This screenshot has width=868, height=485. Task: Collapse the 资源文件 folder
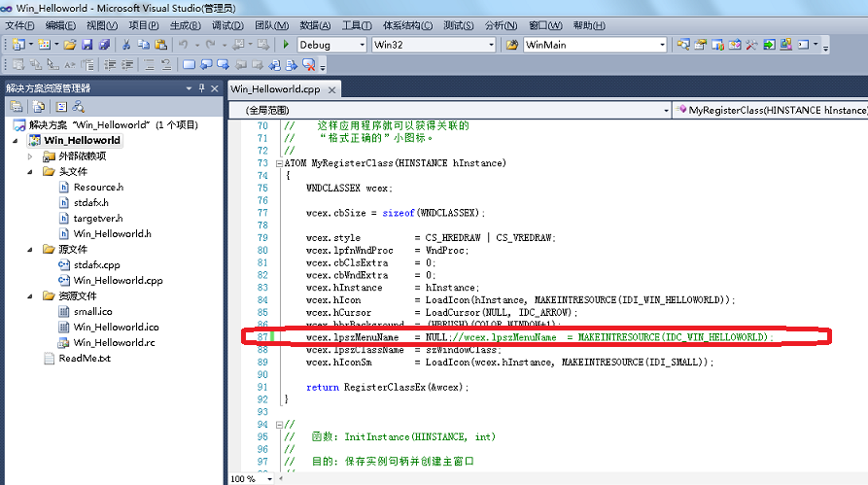30,295
